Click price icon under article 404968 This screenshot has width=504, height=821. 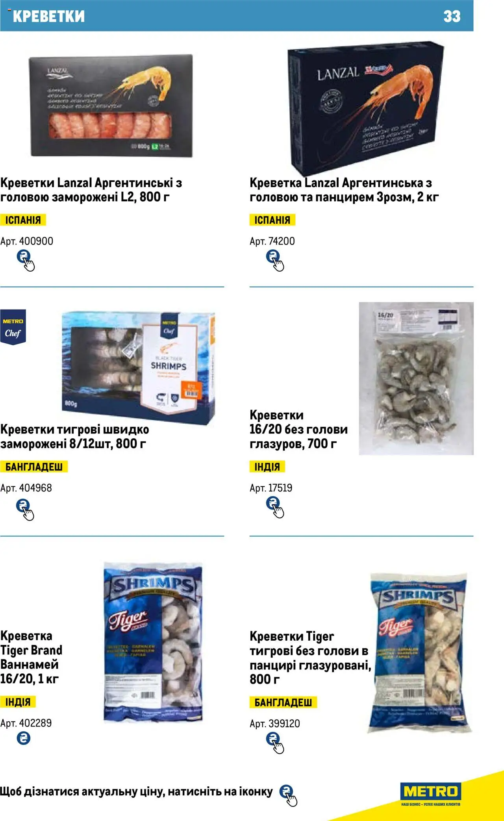click(x=25, y=510)
